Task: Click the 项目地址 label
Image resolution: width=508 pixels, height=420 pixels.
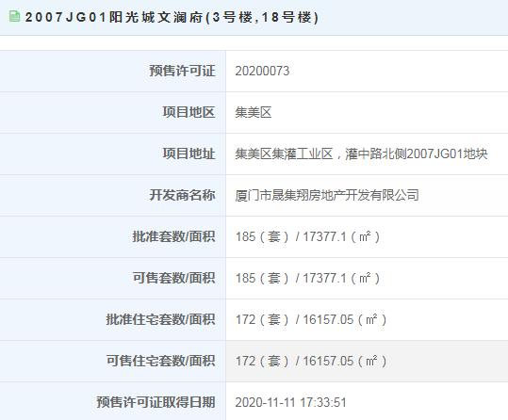Action: [188, 153]
